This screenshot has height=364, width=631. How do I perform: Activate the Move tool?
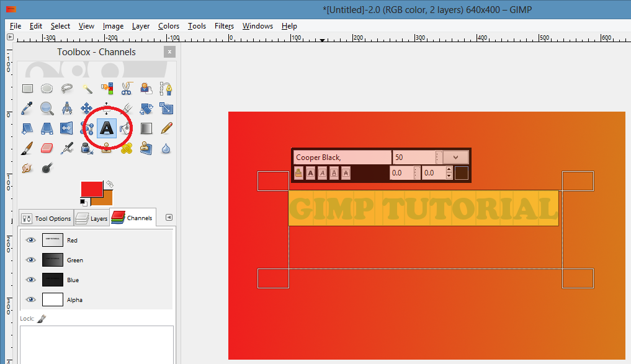click(x=87, y=108)
